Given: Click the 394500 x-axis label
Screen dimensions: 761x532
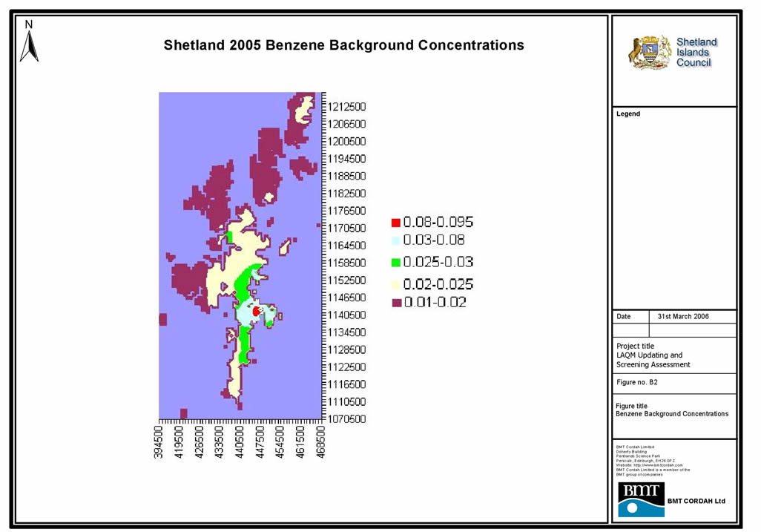Looking at the screenshot, I should click(159, 443).
